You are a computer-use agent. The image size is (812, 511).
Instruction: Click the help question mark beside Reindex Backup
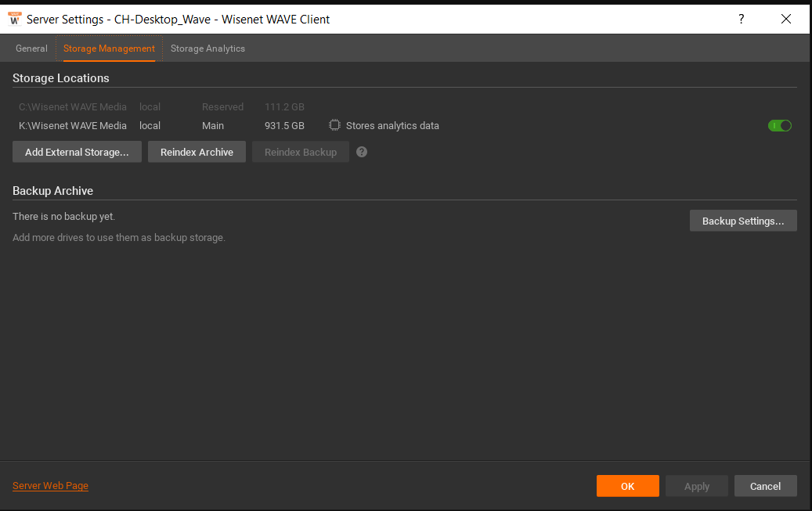pyautogui.click(x=362, y=152)
